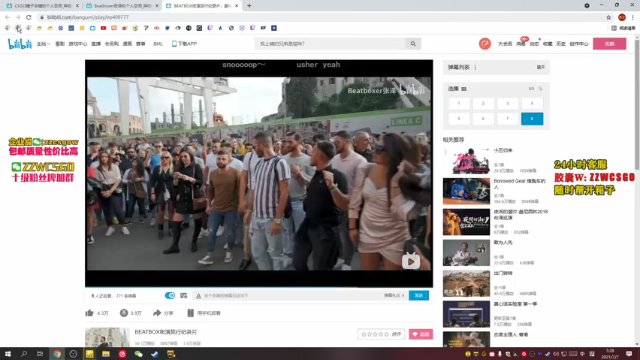
Task: Click the watch-on-phone icon
Action: 190,313
